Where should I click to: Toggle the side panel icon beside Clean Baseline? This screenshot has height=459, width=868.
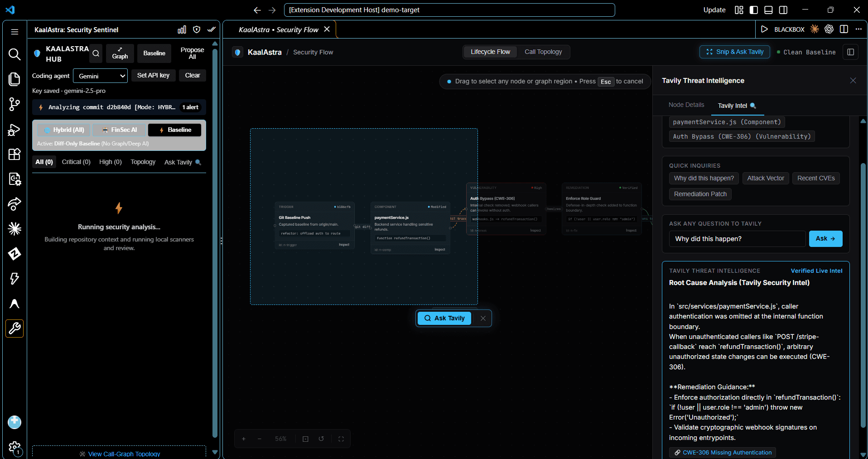click(x=850, y=52)
